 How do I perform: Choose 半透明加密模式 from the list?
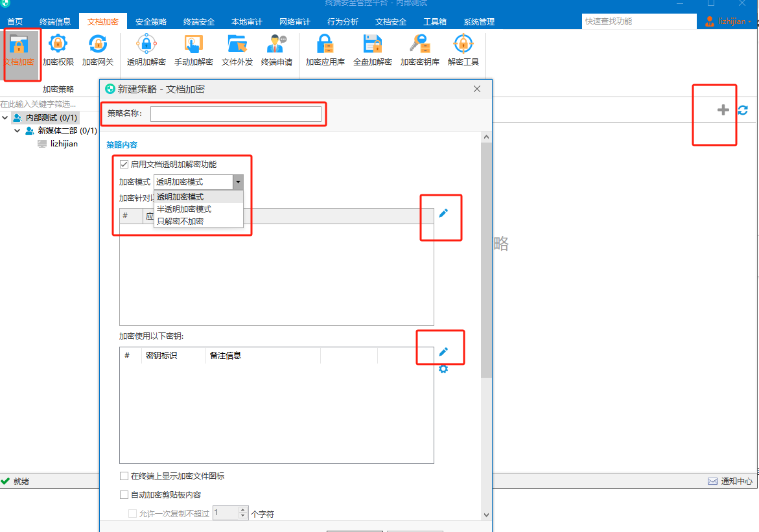(198, 209)
